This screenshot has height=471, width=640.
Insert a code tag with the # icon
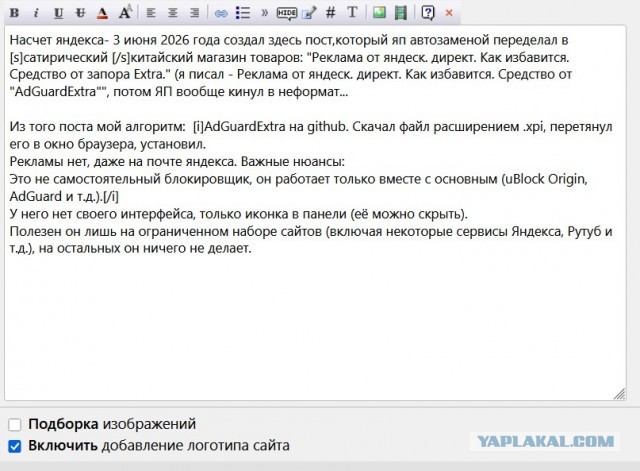pos(331,13)
